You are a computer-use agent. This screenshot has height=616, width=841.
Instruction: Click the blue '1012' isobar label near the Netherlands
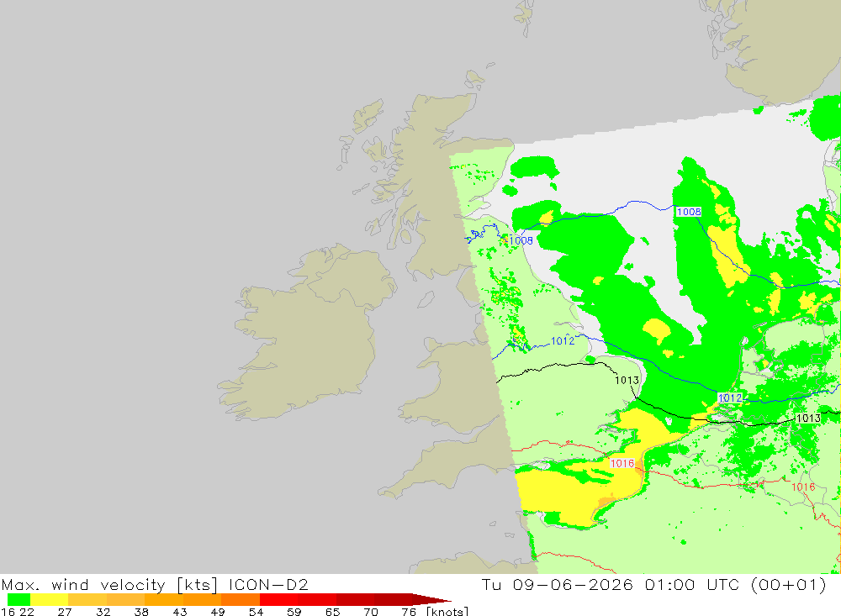[x=730, y=398]
